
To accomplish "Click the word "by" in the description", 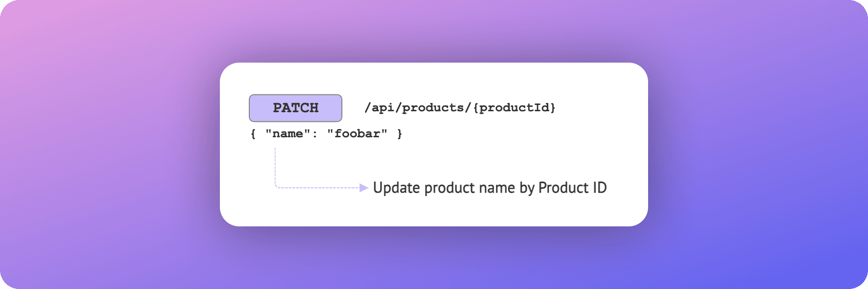I will [x=527, y=188].
